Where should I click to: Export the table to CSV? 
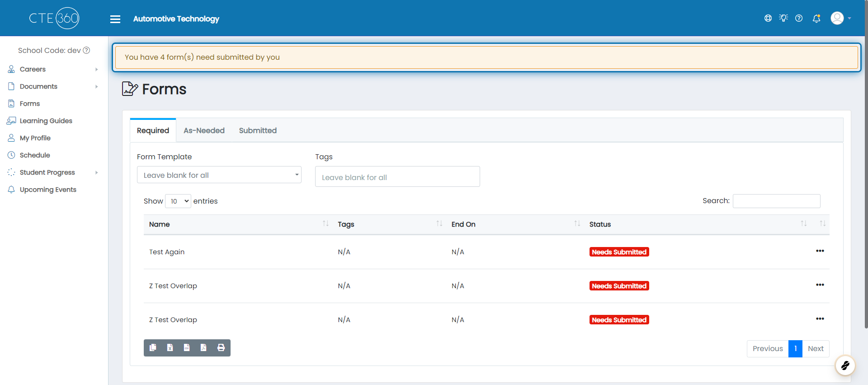[x=187, y=347]
